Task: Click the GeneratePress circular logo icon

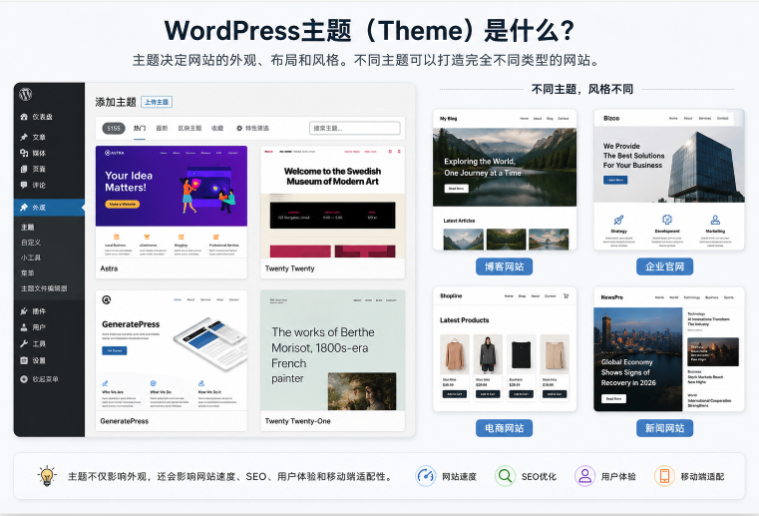Action: point(106,300)
